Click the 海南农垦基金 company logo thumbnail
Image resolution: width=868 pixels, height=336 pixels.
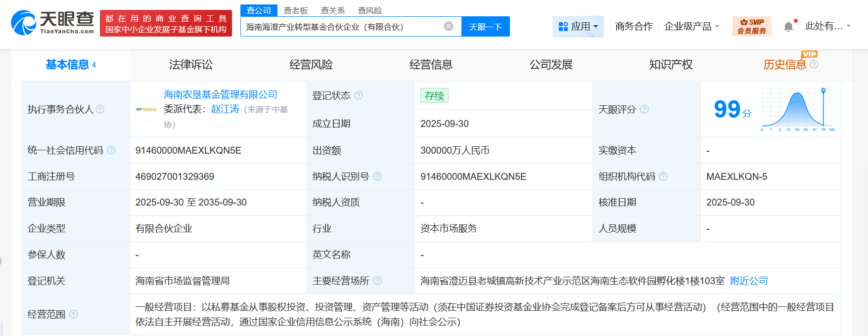(x=146, y=109)
